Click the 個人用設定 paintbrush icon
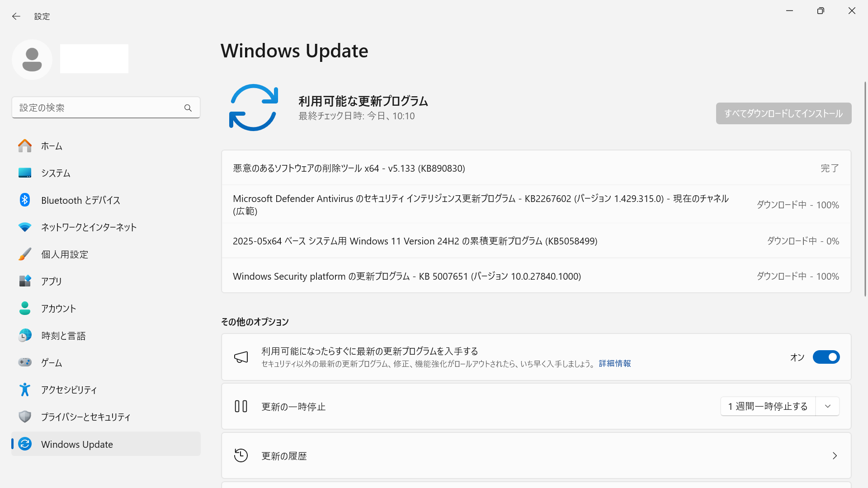This screenshot has width=868, height=488. [25, 254]
